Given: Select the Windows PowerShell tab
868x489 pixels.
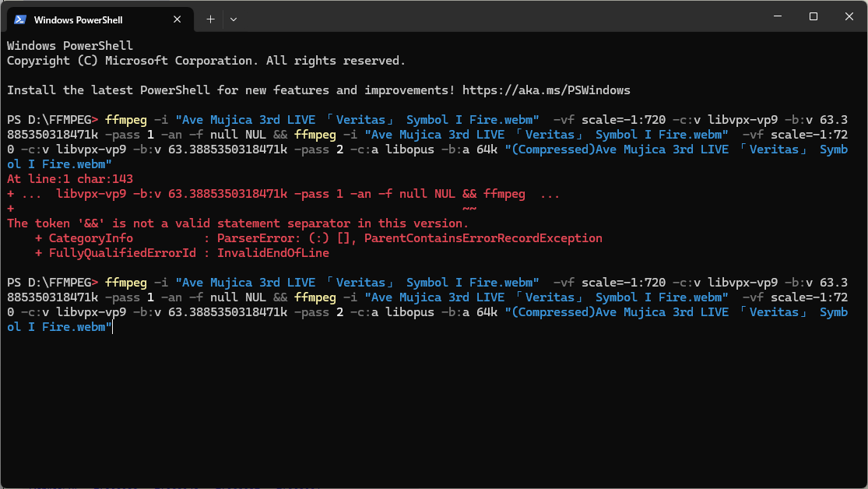Looking at the screenshot, I should point(100,19).
